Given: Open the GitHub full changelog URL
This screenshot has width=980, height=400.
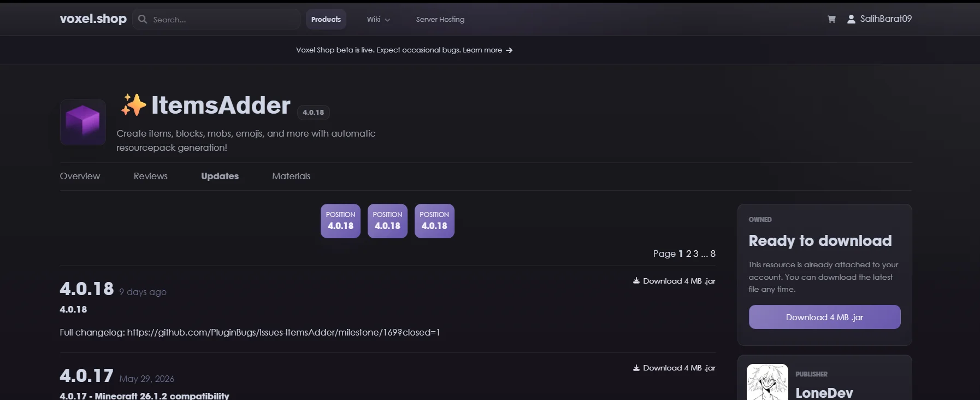Looking at the screenshot, I should click(284, 332).
